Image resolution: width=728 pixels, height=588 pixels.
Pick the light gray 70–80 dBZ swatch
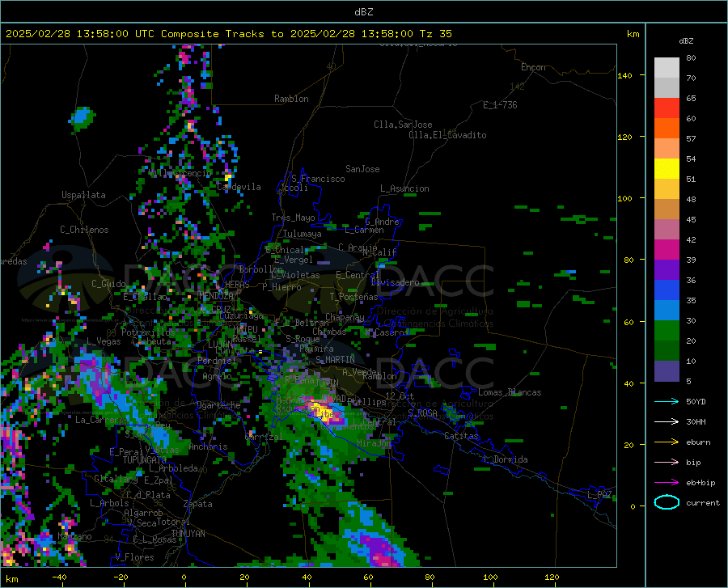click(667, 68)
